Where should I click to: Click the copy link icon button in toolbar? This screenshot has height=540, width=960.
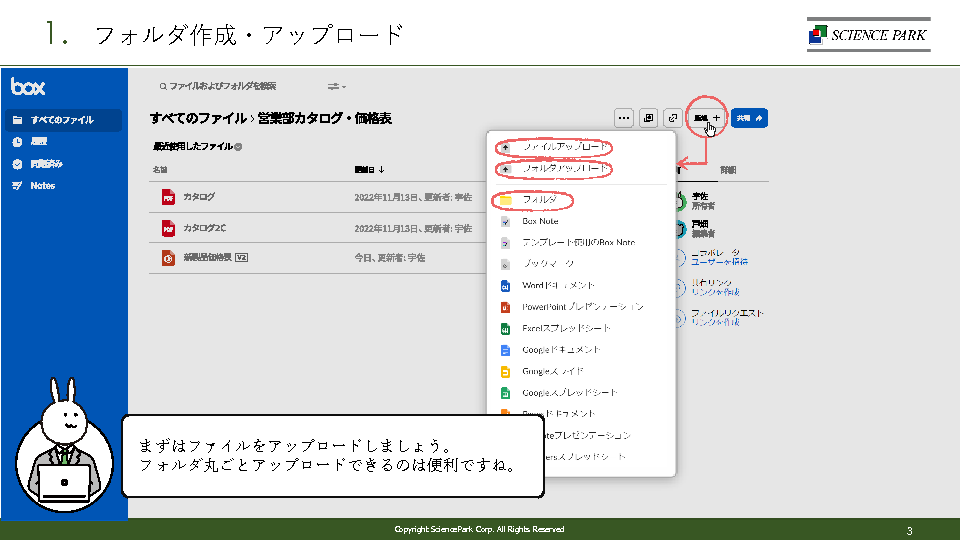[x=672, y=118]
